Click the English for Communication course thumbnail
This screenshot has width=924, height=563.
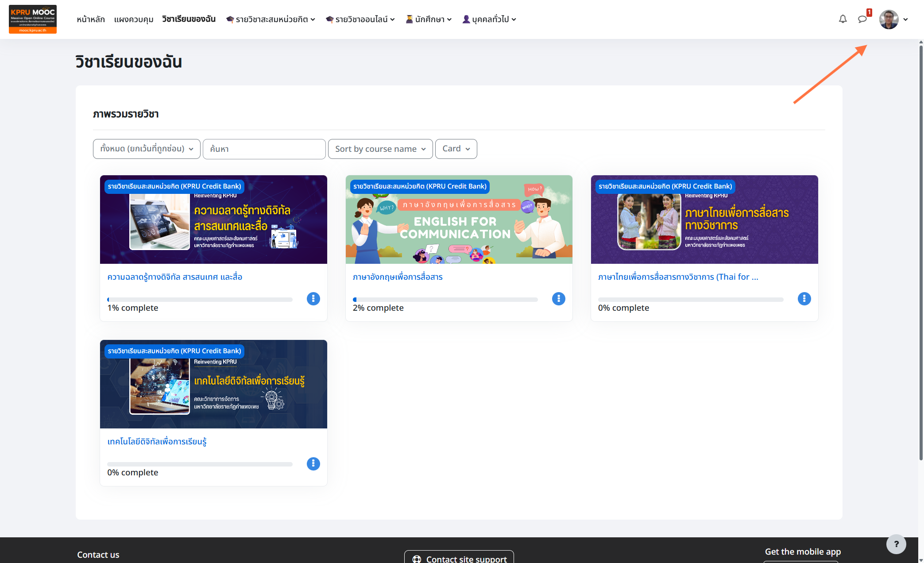pos(459,220)
